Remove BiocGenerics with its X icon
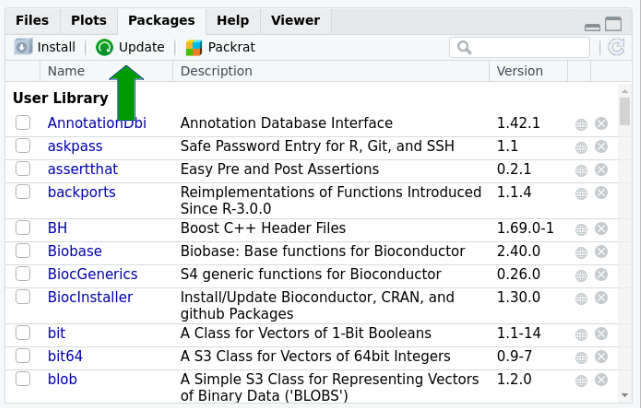This screenshot has height=408, width=641. pyautogui.click(x=601, y=275)
